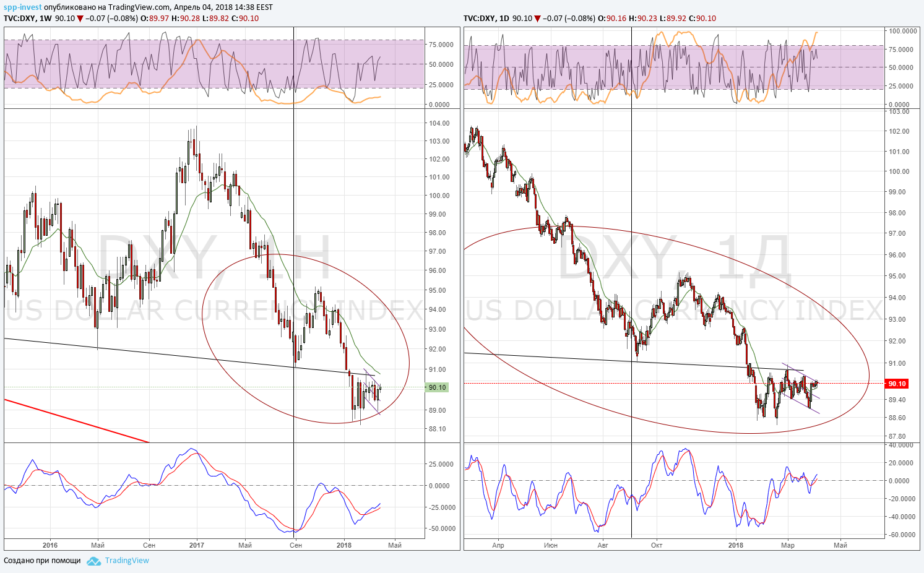Click the red down-triangle change indicator on weekly header
This screenshot has height=573, width=924.
click(x=80, y=19)
